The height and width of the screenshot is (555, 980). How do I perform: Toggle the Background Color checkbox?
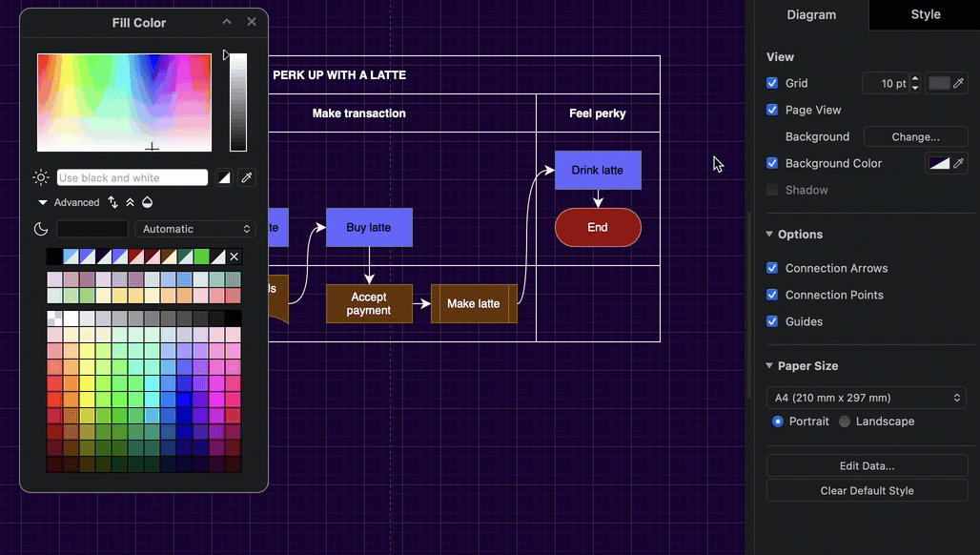point(772,163)
